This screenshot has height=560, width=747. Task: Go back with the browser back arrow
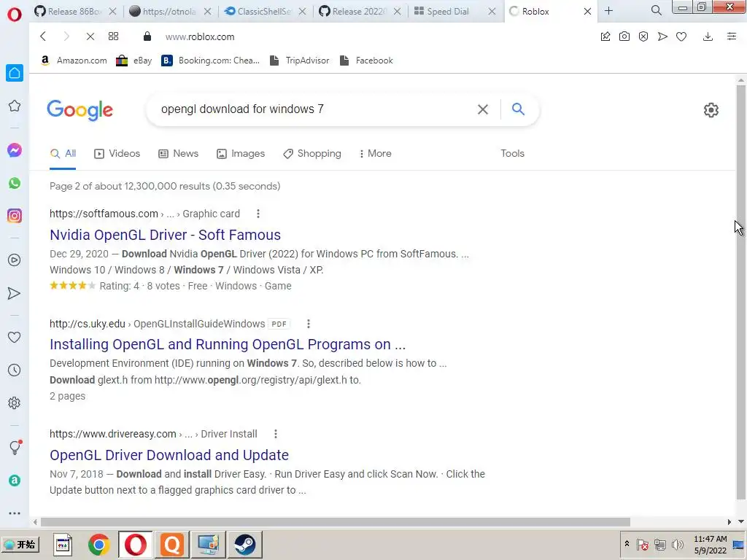pos(43,36)
